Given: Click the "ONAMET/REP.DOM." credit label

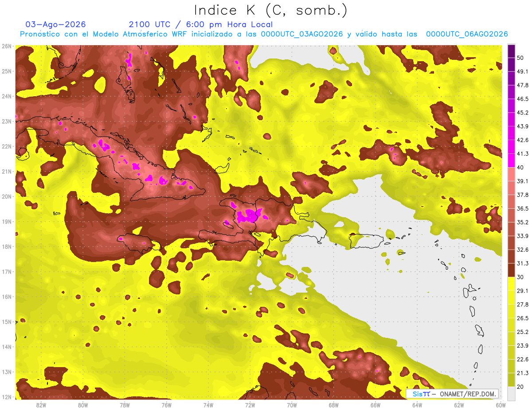Looking at the screenshot, I should point(467,394).
